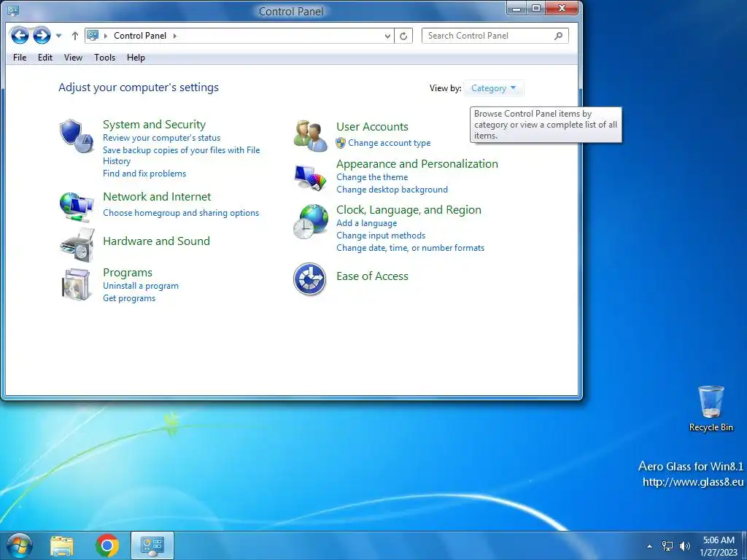Open the Recycle Bin desktop icon

tap(711, 409)
